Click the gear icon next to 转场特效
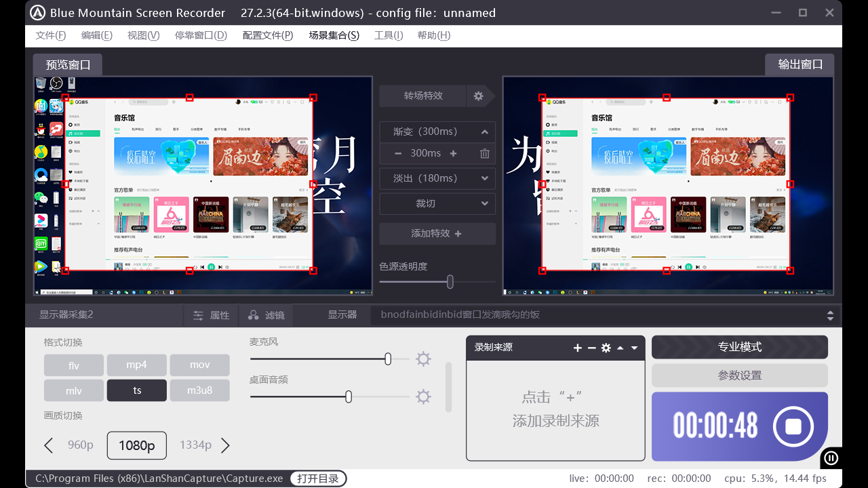Image resolution: width=868 pixels, height=488 pixels. [479, 96]
